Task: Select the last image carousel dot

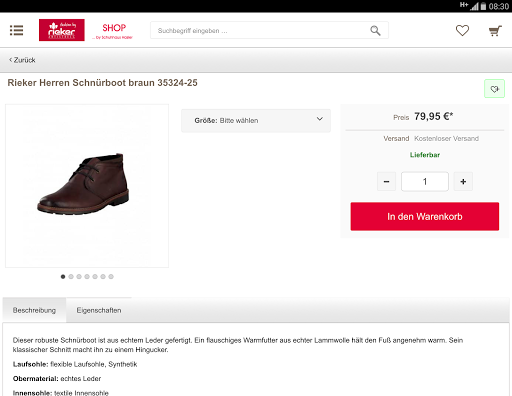Action: [111, 277]
